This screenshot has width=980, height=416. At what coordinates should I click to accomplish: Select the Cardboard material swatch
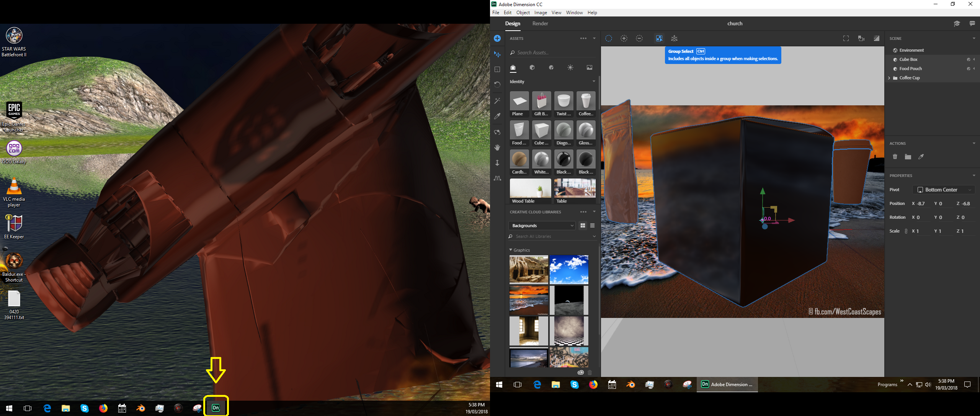519,162
